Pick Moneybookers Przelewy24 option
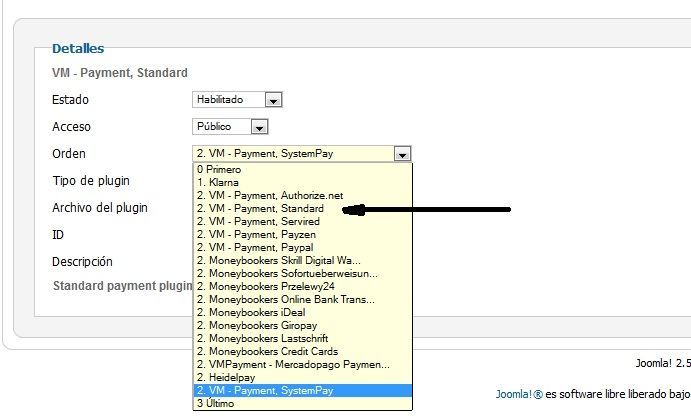 302,286
